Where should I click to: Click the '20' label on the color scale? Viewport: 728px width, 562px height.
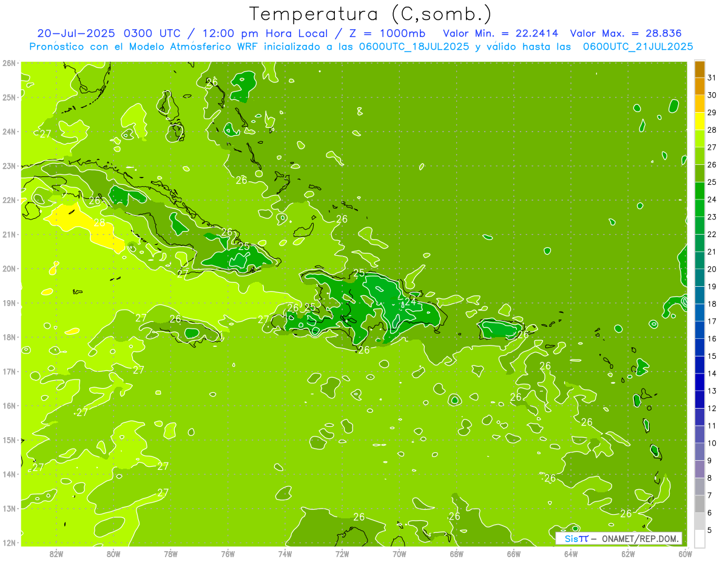(712, 269)
